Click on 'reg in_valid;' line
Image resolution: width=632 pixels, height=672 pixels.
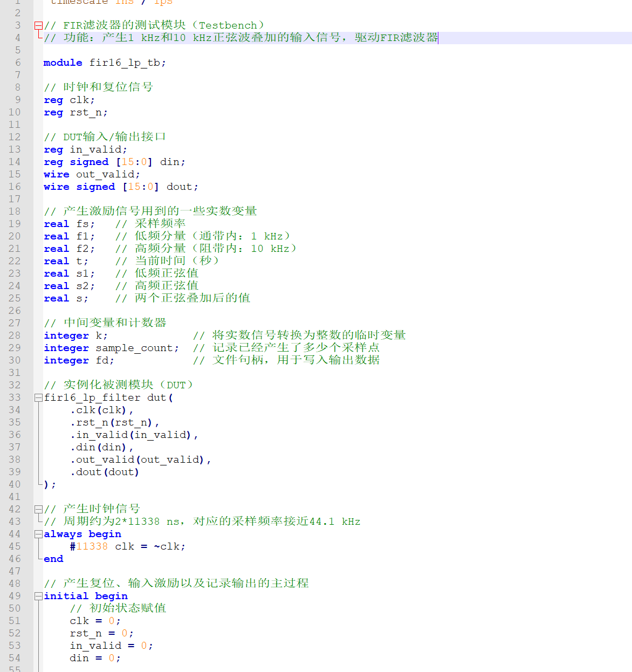tap(86, 149)
